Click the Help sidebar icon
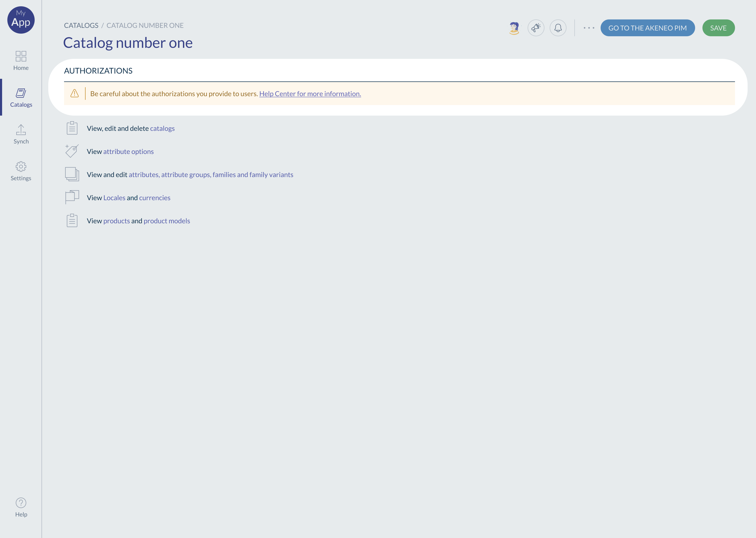 21,503
